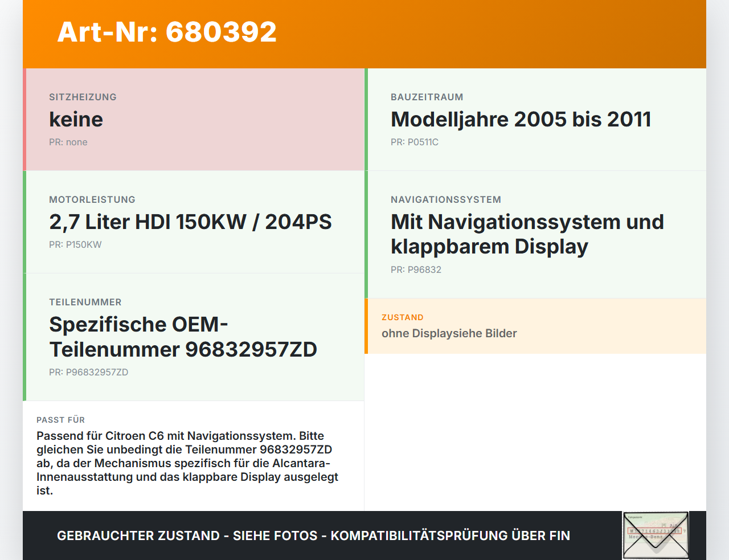The image size is (729, 560).
Task: Click the PR: P150KW code
Action: tap(75, 245)
